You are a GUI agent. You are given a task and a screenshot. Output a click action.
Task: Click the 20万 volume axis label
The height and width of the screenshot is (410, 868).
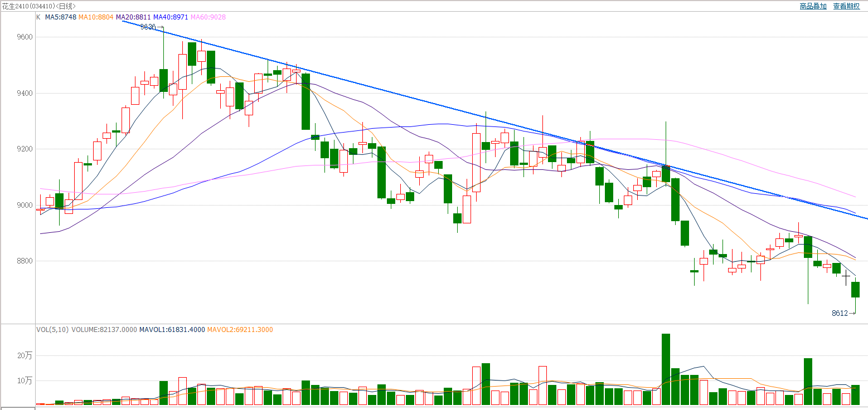coord(26,355)
